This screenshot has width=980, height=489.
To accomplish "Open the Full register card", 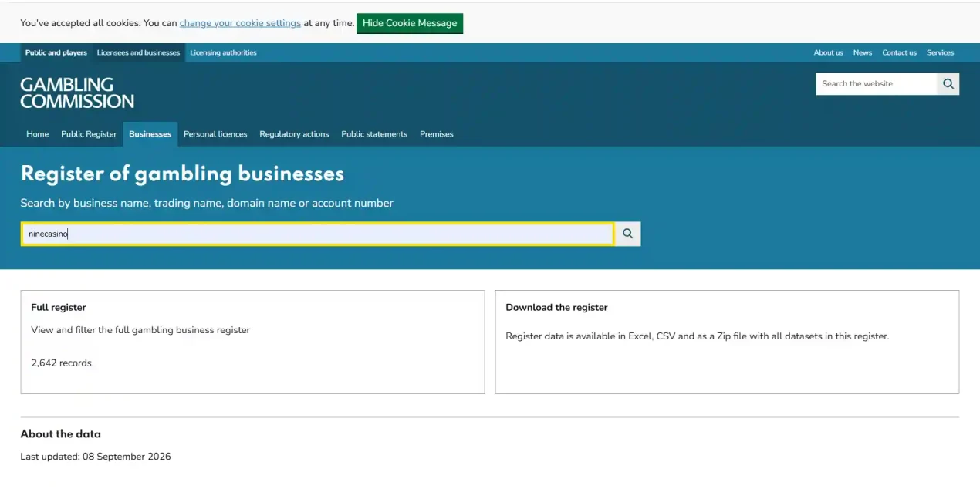I will pyautogui.click(x=252, y=342).
